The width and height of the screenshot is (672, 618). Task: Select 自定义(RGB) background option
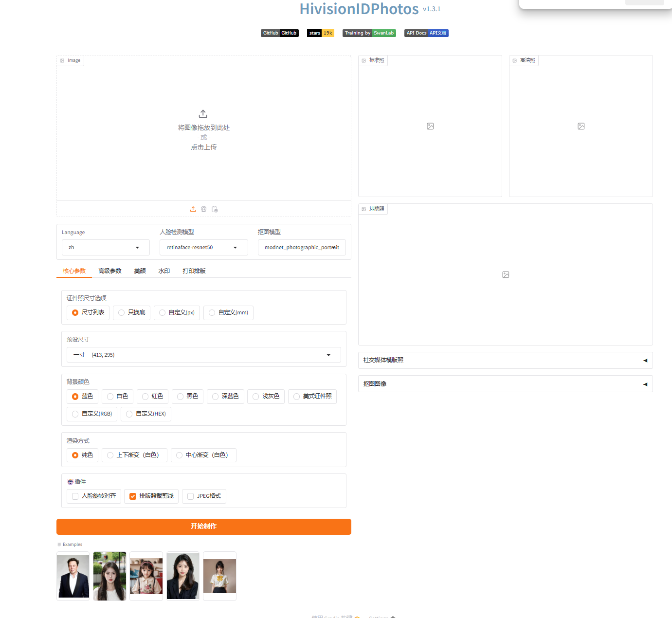pyautogui.click(x=92, y=414)
